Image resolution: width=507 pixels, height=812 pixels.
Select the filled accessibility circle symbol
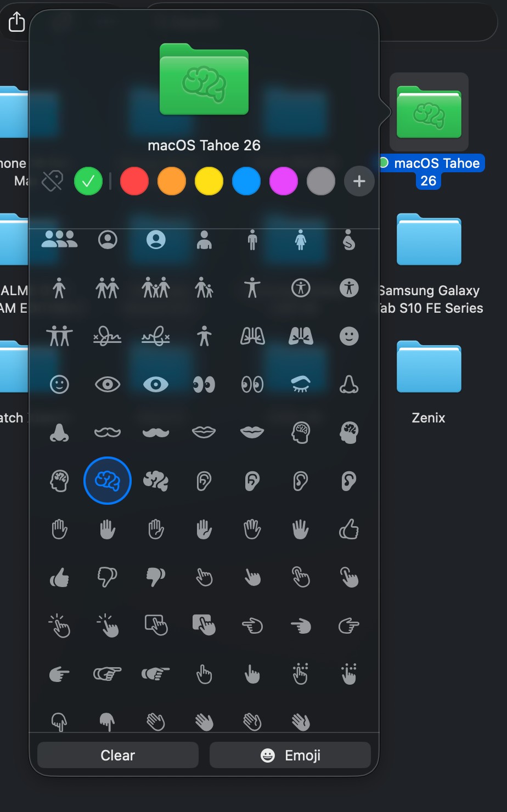pyautogui.click(x=349, y=287)
